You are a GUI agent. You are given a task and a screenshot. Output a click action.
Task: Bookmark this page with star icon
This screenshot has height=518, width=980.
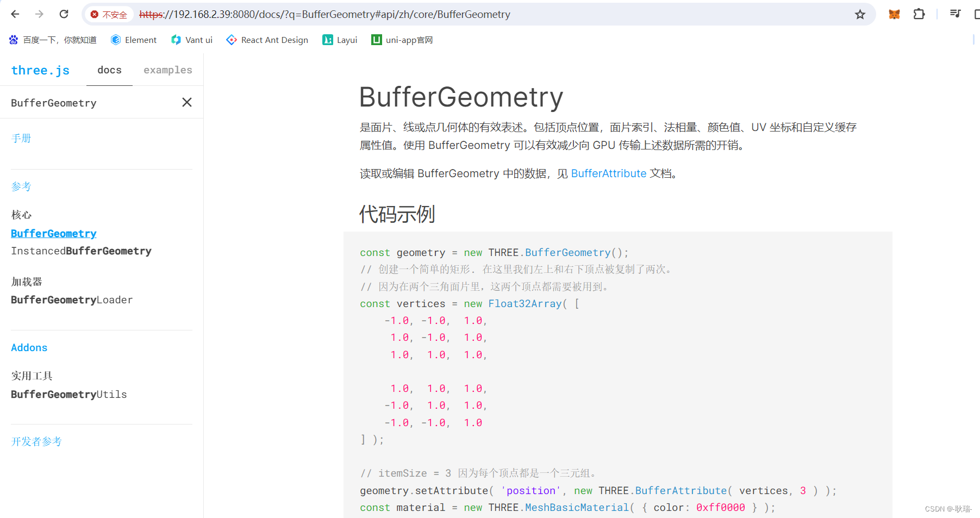click(859, 15)
